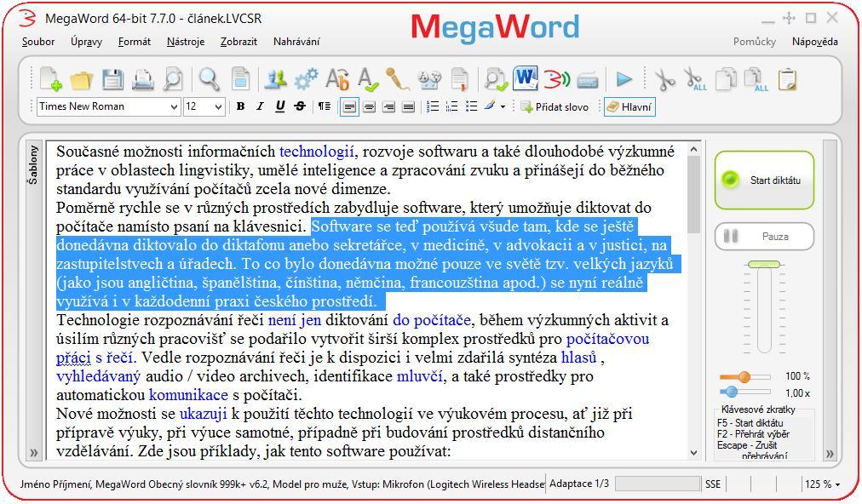Expand the left Šablony panel chevron
This screenshot has height=504, width=862.
coord(33,453)
